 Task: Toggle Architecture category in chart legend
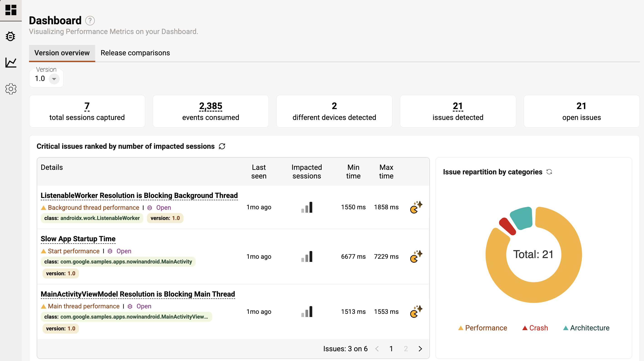pyautogui.click(x=586, y=328)
